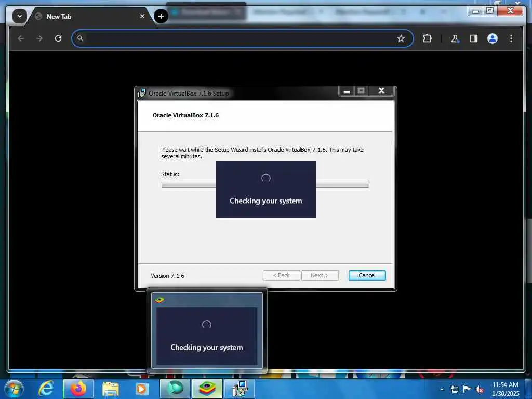Open the browser profile avatar

tap(493, 38)
